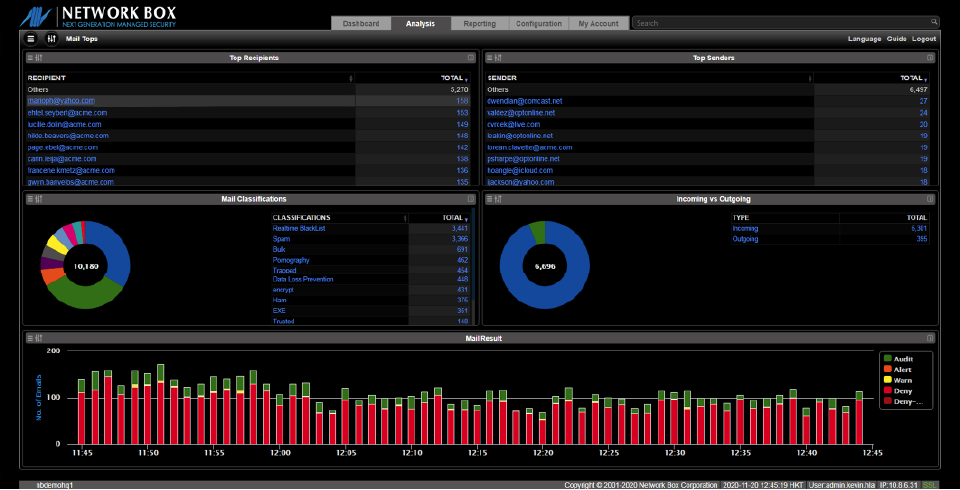This screenshot has height=490, width=960.
Task: Open the My Account tab
Action: 599,23
